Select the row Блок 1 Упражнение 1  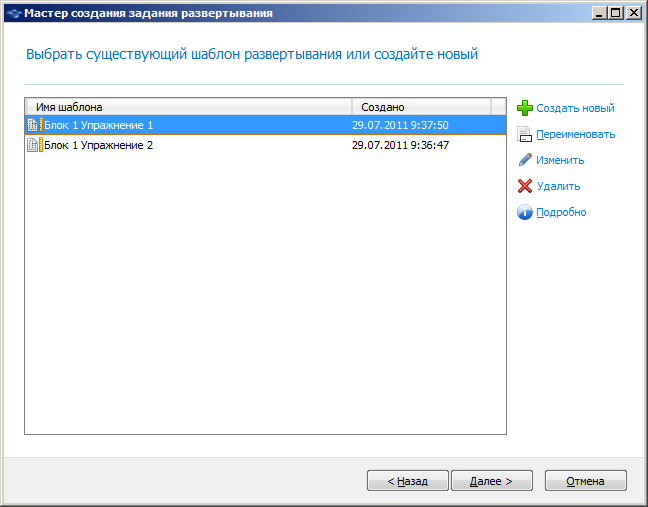point(265,125)
